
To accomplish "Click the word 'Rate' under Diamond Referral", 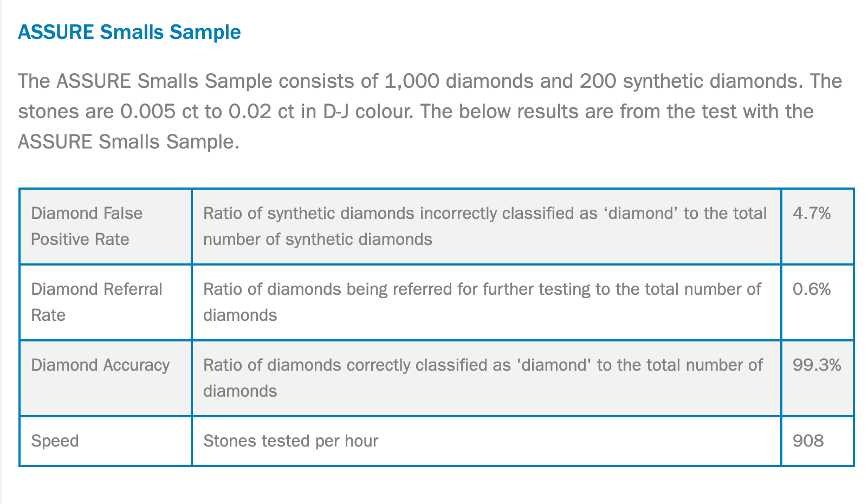I will (x=48, y=315).
